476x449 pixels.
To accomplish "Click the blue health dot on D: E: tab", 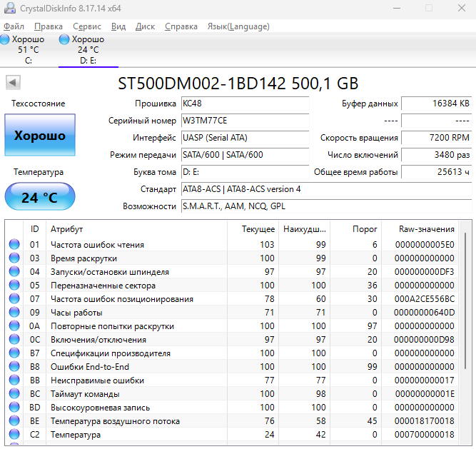I will 64,39.
